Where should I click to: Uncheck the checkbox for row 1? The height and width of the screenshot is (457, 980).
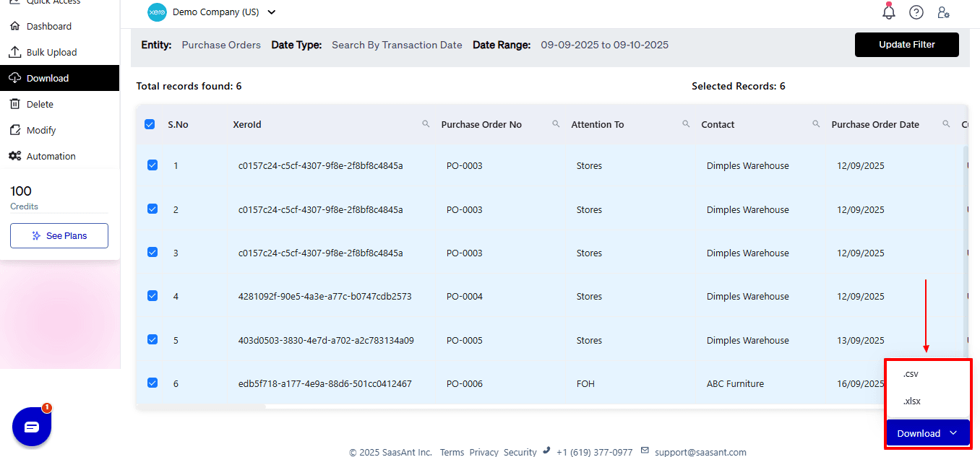(152, 165)
